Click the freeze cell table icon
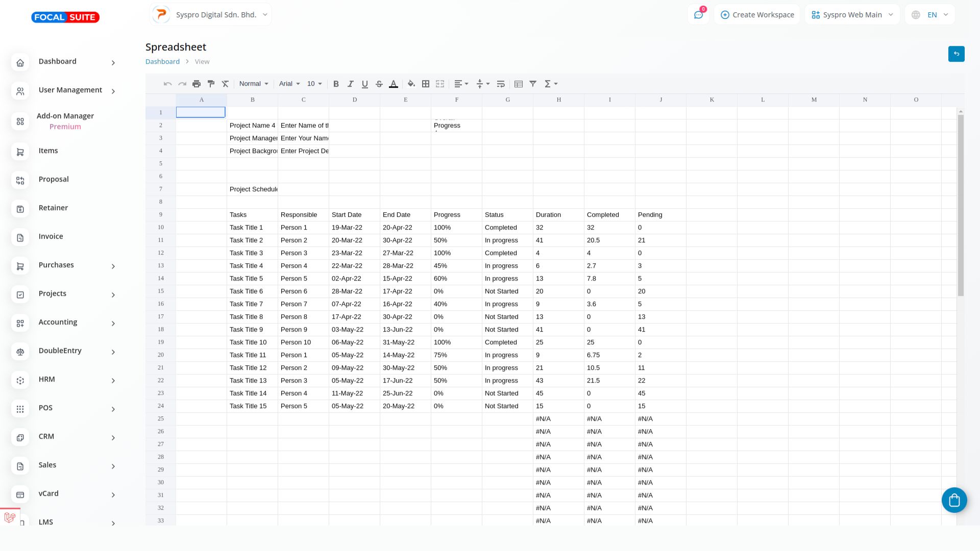The image size is (980, 551). tap(519, 84)
